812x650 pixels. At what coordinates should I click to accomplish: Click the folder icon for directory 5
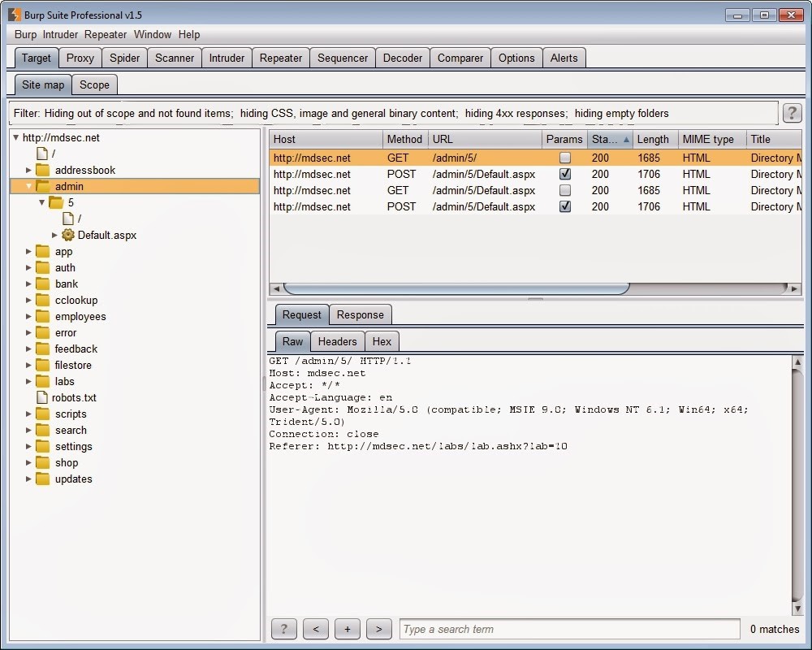click(56, 202)
